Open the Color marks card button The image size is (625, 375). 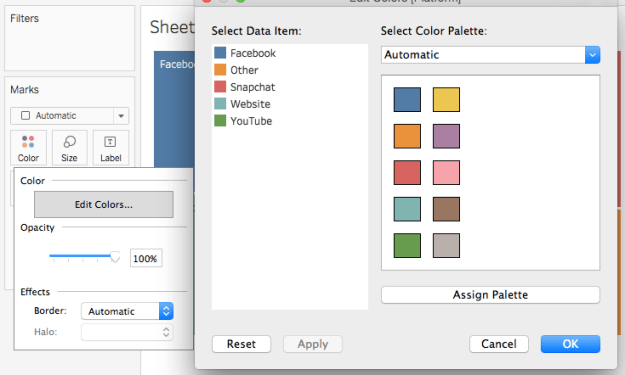click(28, 147)
